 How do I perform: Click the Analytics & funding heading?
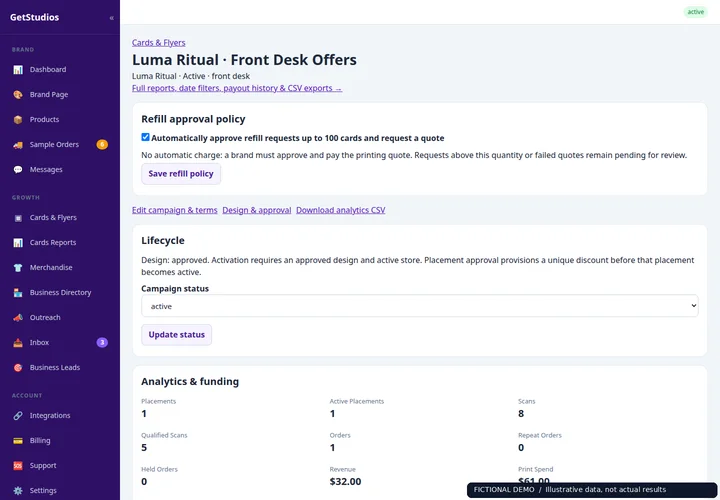coord(190,382)
